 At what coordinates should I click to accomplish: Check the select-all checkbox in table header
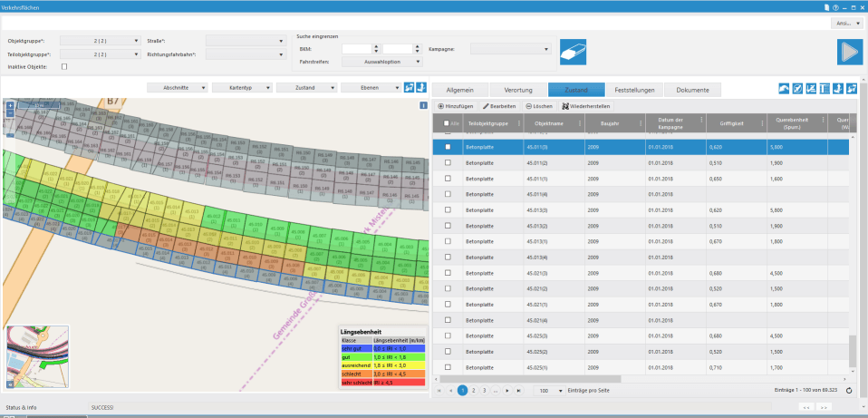(x=446, y=124)
